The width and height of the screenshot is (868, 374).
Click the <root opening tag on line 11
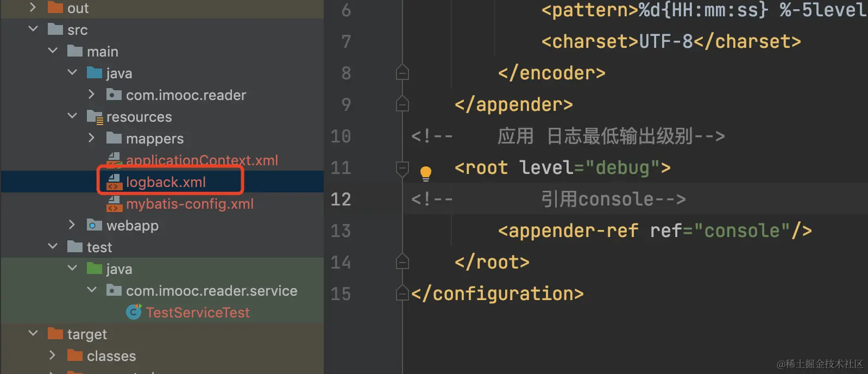tap(481, 168)
